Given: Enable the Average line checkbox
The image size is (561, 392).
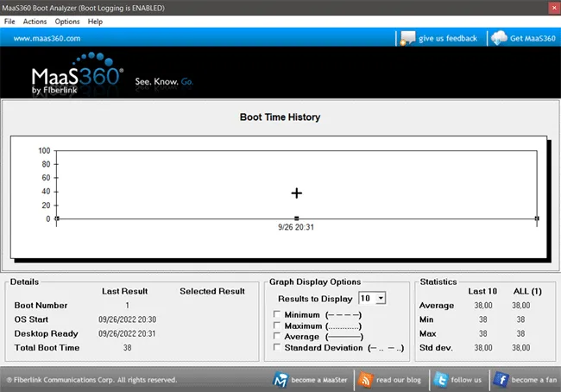Looking at the screenshot, I should [x=276, y=336].
